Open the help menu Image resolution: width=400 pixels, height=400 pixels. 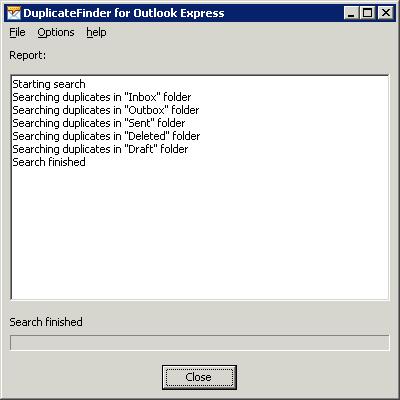pyautogui.click(x=96, y=32)
